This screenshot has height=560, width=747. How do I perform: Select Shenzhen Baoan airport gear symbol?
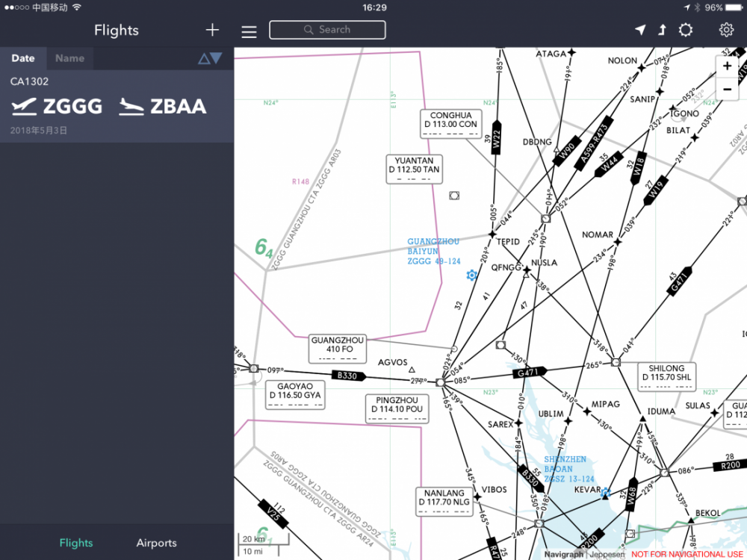(x=605, y=492)
